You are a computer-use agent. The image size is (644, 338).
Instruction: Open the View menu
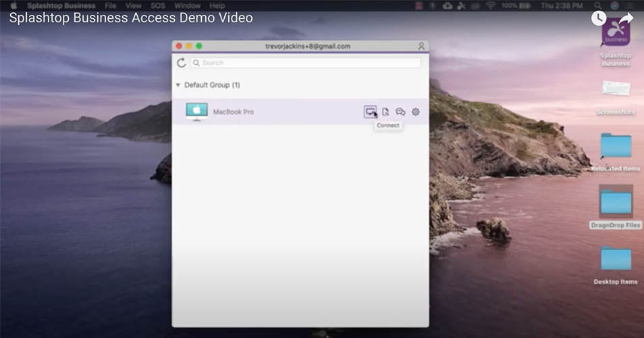(133, 6)
